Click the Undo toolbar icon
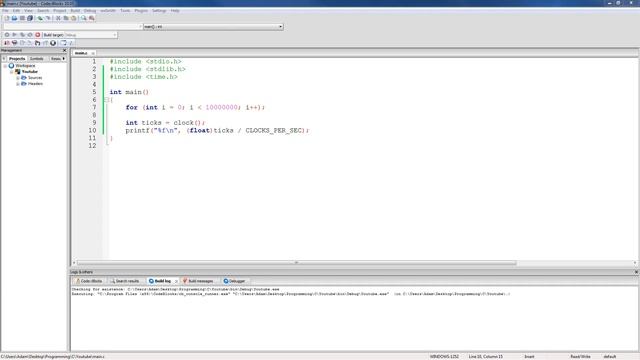Viewport: 640px width, 360px height. pos(40,18)
